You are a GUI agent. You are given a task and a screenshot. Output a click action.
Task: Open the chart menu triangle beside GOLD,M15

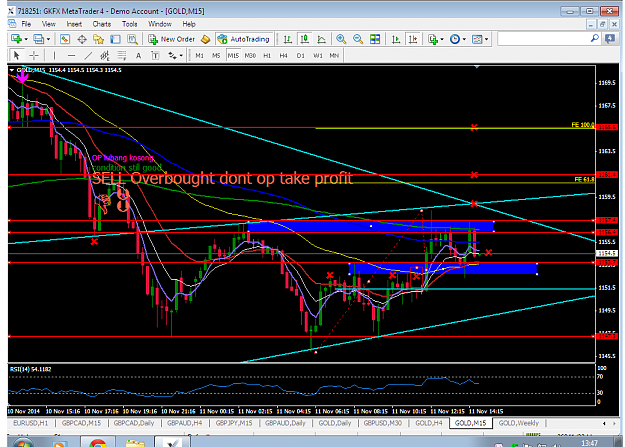12,70
